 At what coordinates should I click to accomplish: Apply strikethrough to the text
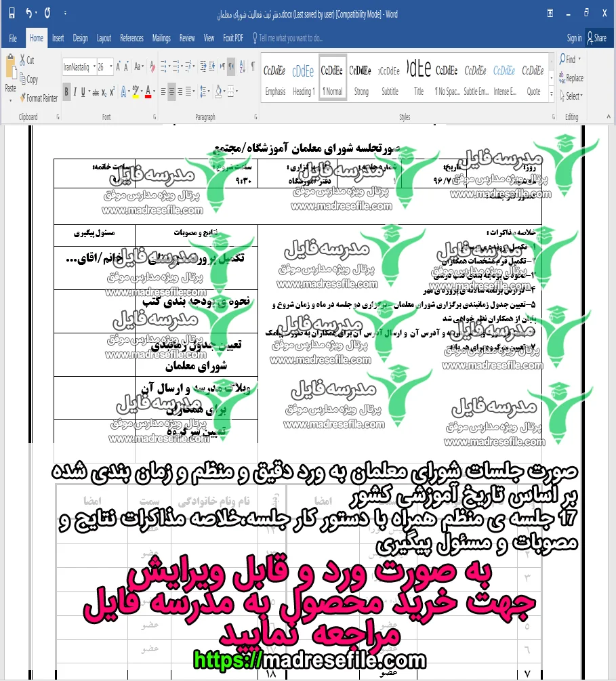[96, 91]
